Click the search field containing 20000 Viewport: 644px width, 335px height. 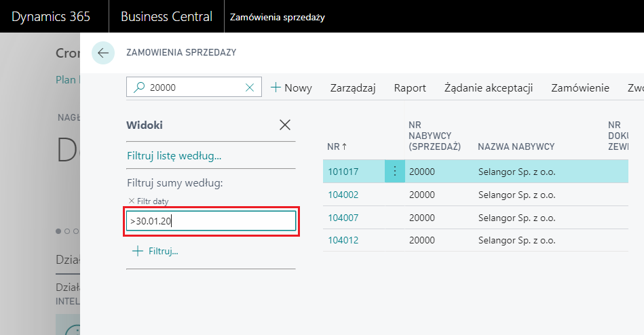(194, 87)
